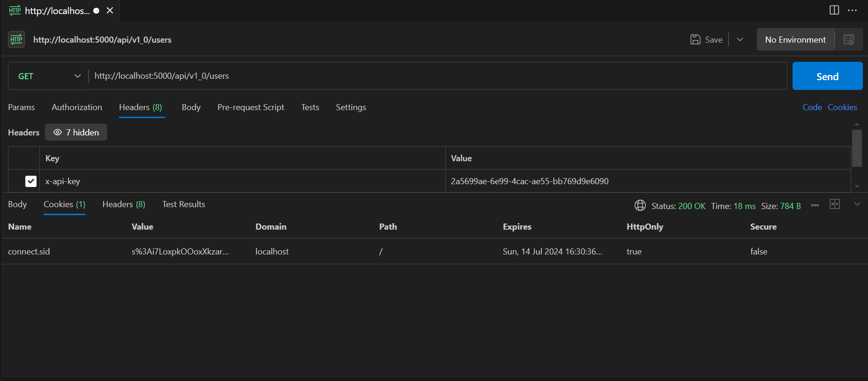Open the Pre-request Script tab
868x381 pixels.
(251, 107)
